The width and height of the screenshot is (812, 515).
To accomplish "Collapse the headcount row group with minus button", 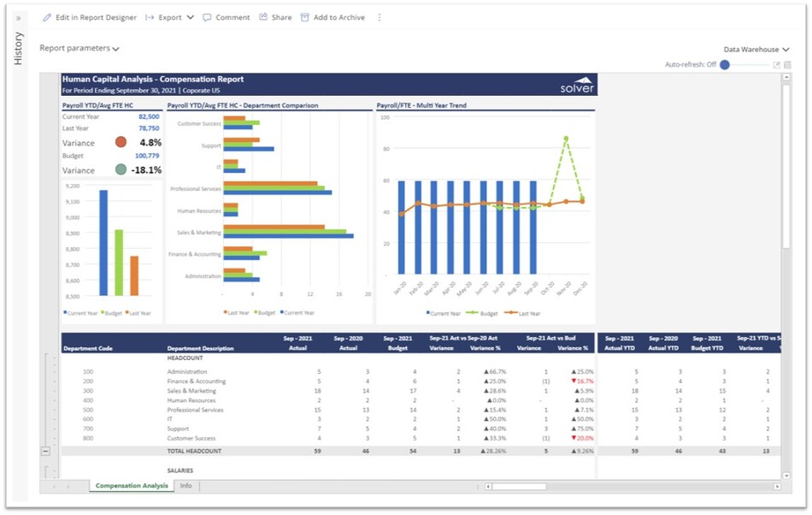I will coord(45,451).
